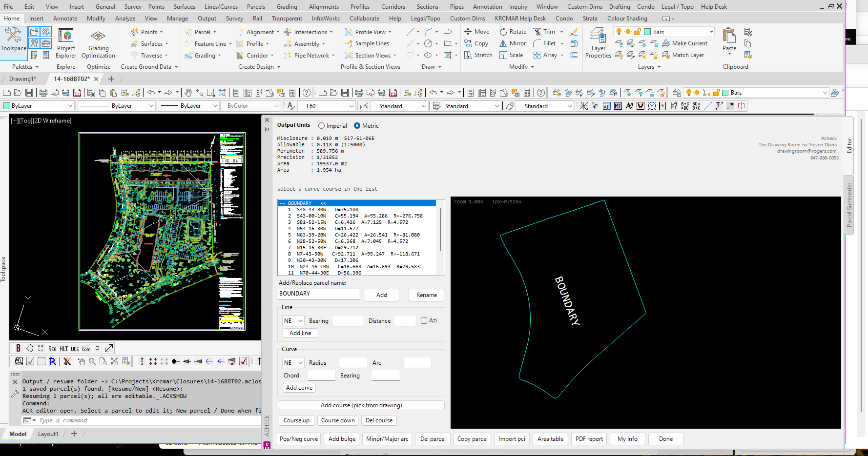Viewport: 868px width, 456px height.
Task: Click Add line button
Action: click(x=300, y=333)
